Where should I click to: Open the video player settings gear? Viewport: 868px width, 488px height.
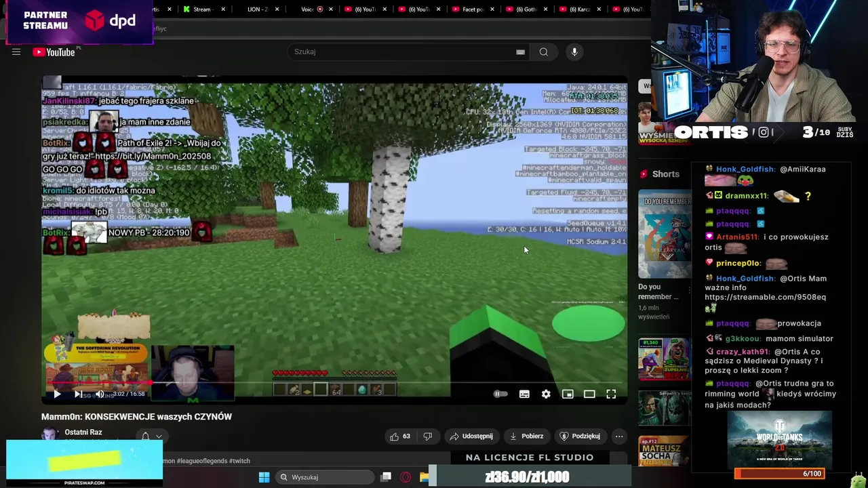tap(546, 394)
